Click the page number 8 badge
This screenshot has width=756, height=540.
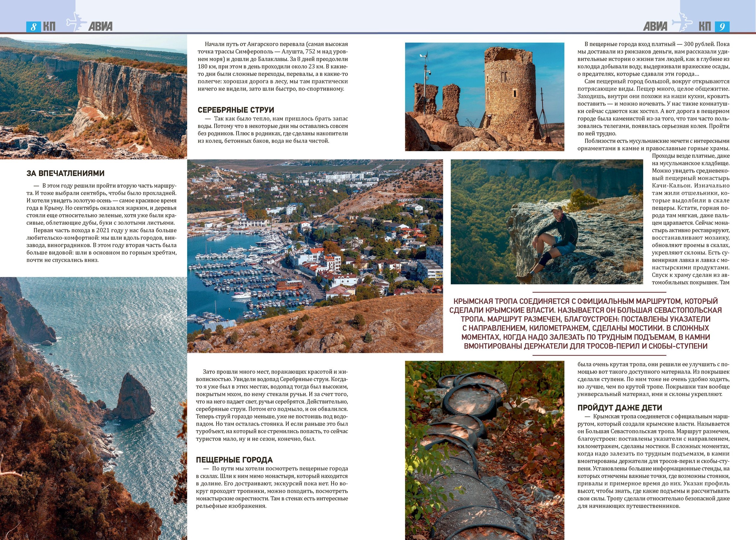34,27
